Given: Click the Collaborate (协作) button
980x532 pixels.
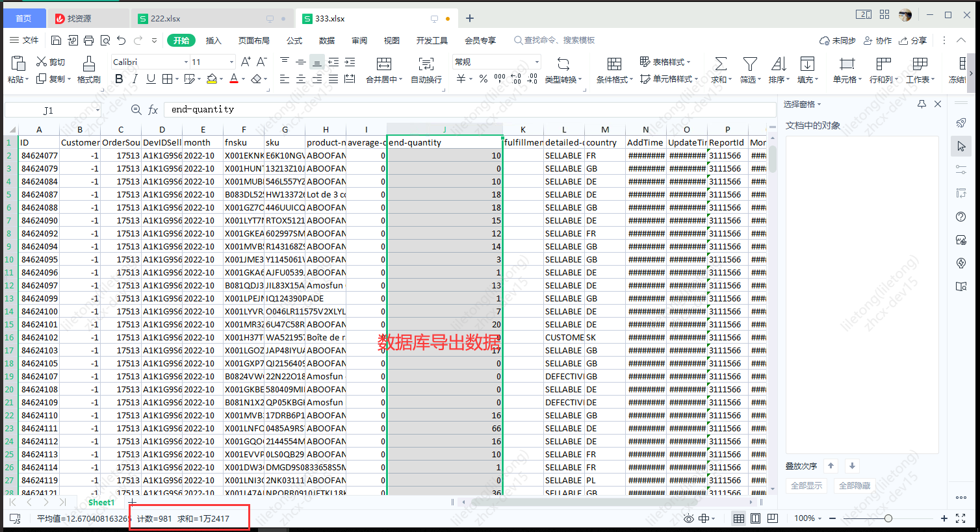Looking at the screenshot, I should pyautogui.click(x=877, y=40).
